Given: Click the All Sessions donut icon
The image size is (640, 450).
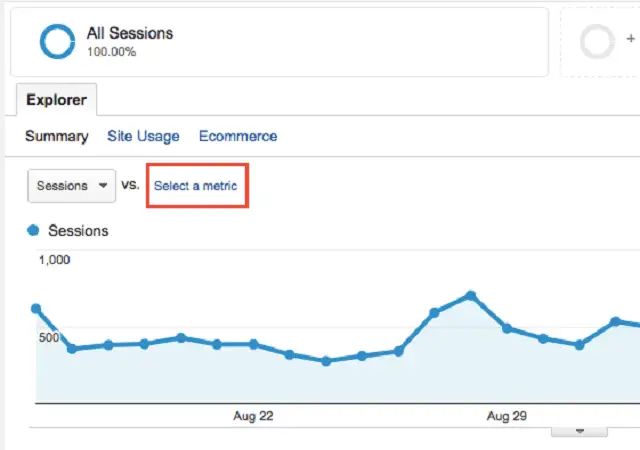Looking at the screenshot, I should click(58, 41).
